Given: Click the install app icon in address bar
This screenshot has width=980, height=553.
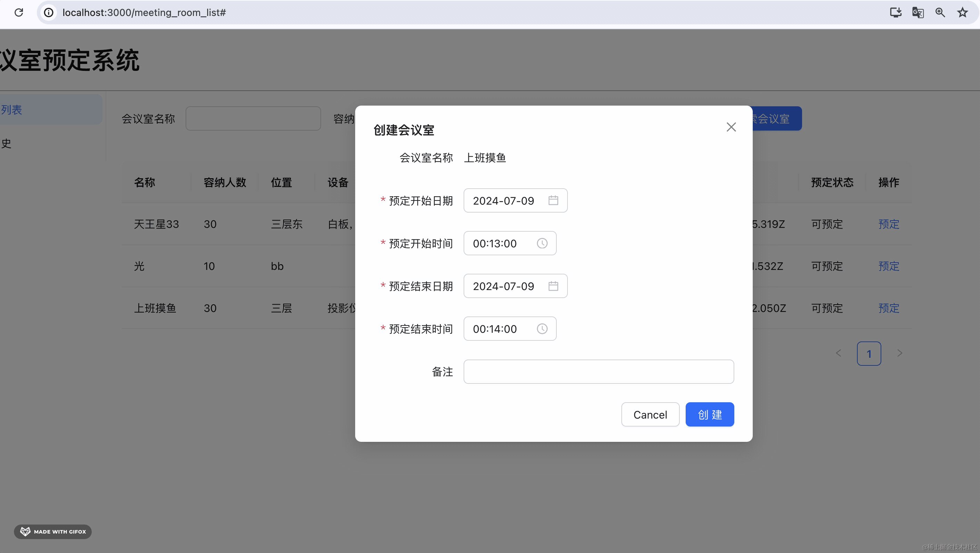Looking at the screenshot, I should pyautogui.click(x=896, y=13).
